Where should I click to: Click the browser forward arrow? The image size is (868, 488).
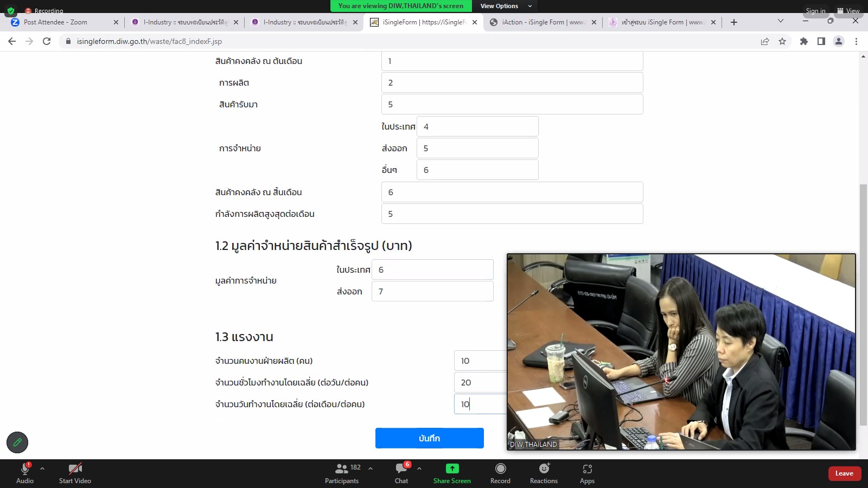29,41
